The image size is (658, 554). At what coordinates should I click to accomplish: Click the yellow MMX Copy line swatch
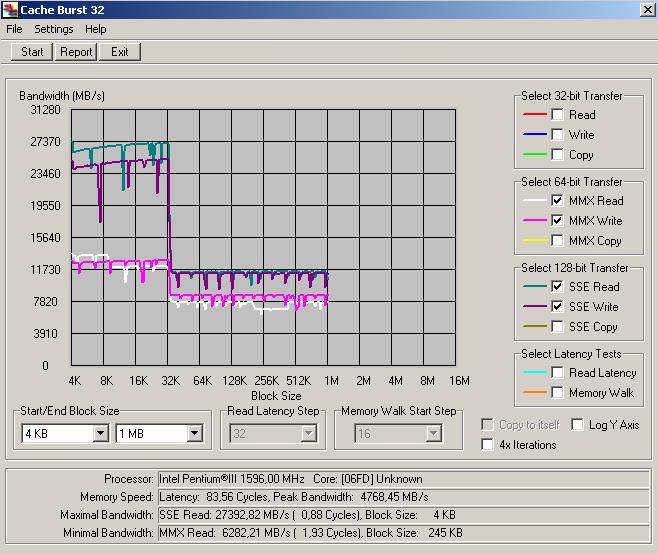click(x=535, y=240)
